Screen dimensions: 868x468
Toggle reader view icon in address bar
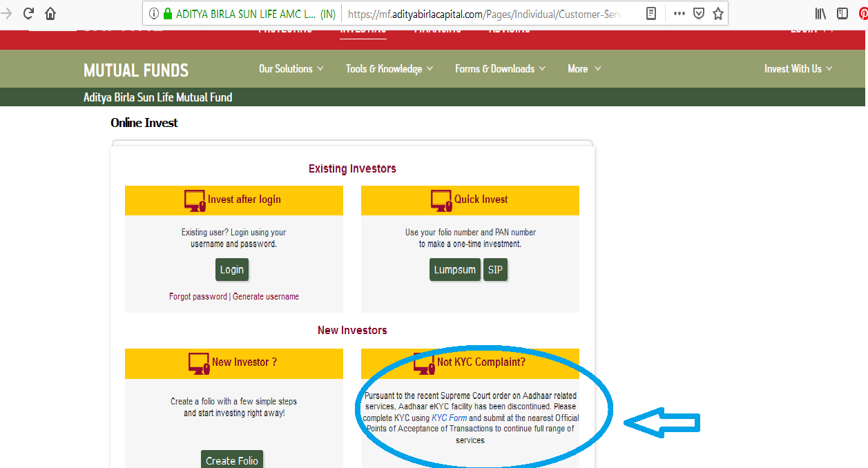(x=651, y=13)
